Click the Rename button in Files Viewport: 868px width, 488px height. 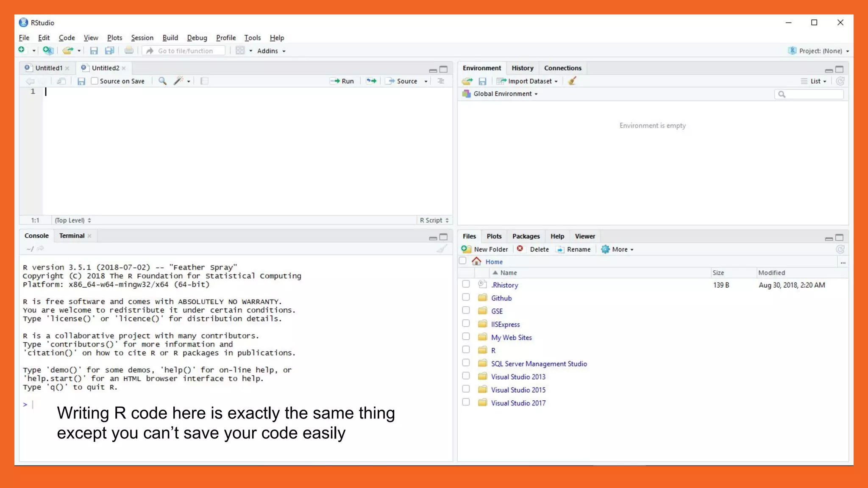tap(573, 250)
